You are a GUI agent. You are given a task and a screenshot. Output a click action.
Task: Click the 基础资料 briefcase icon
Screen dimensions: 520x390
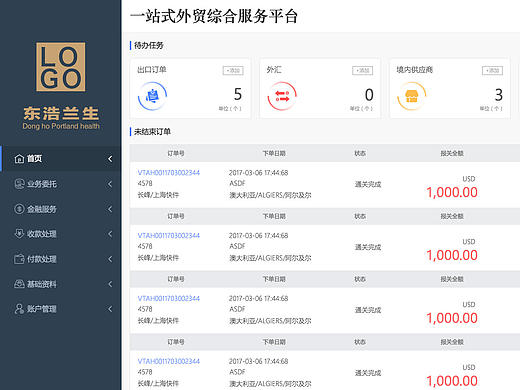click(x=19, y=284)
